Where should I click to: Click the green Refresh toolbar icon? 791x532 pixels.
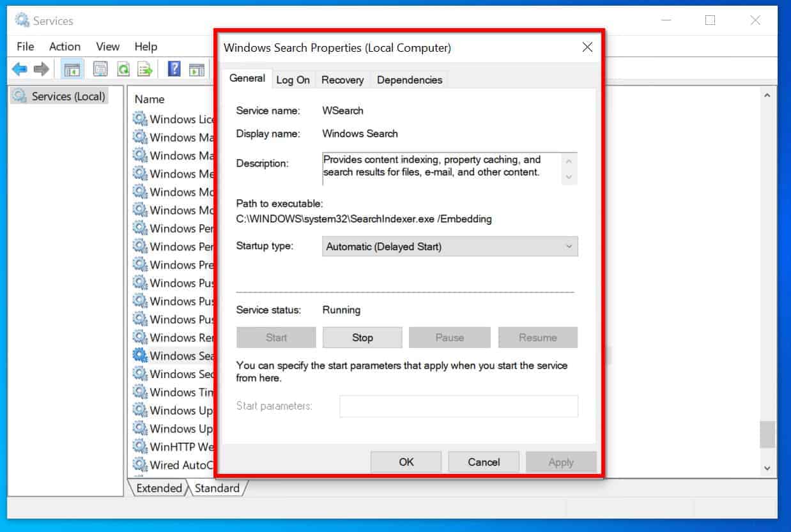(x=123, y=69)
